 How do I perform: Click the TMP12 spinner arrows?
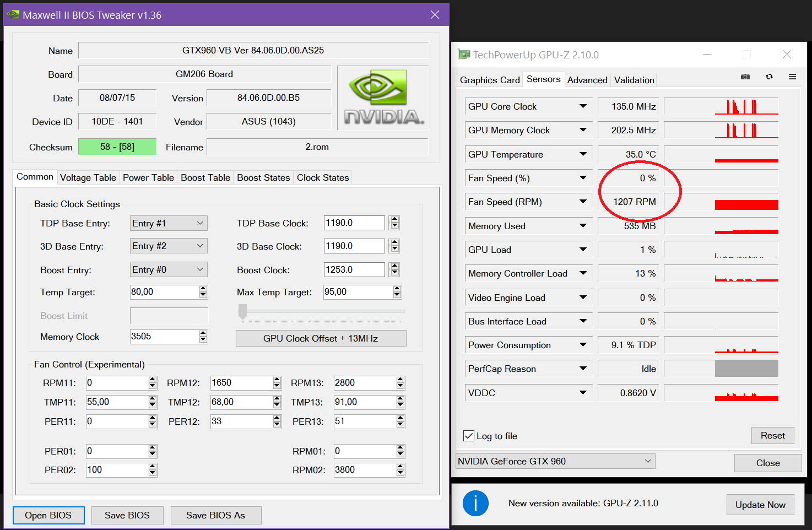point(277,402)
